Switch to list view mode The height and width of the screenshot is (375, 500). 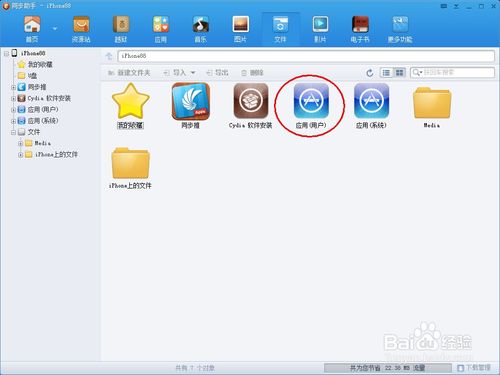pyautogui.click(x=386, y=72)
